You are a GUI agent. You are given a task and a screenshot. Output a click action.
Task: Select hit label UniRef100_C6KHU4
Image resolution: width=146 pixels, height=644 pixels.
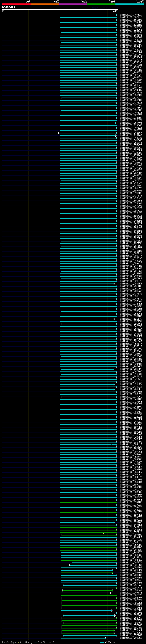coord(131,123)
